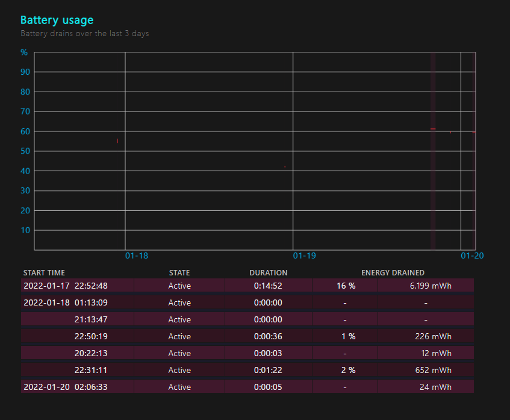Click the red drain dot near 42% before 01-19
This screenshot has height=420, width=510.
285,167
